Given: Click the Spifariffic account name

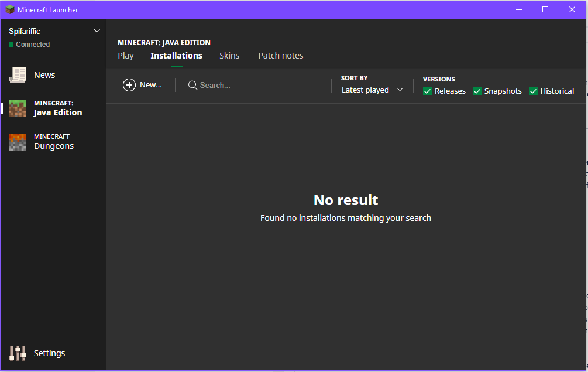Looking at the screenshot, I should pyautogui.click(x=25, y=31).
